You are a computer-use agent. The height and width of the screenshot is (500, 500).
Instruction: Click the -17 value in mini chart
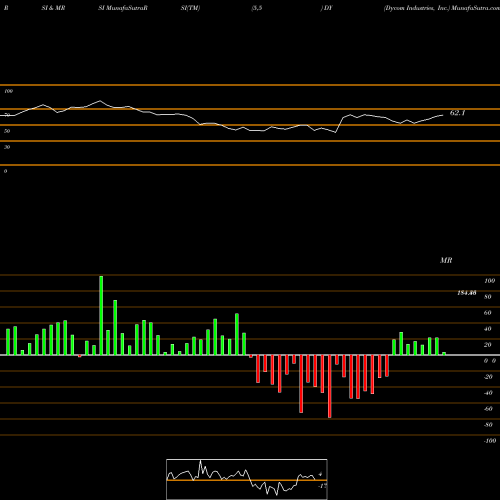tap(322, 486)
